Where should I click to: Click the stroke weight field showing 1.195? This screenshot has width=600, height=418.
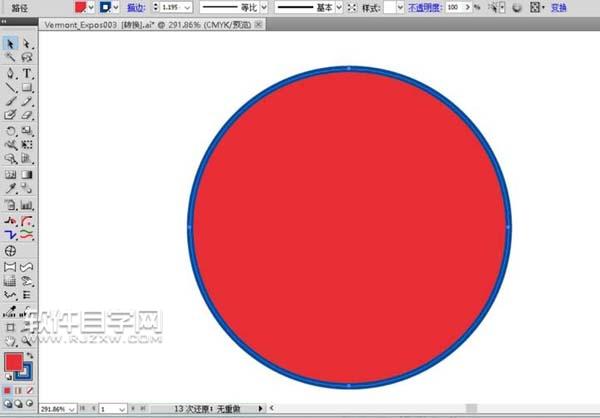(x=171, y=7)
